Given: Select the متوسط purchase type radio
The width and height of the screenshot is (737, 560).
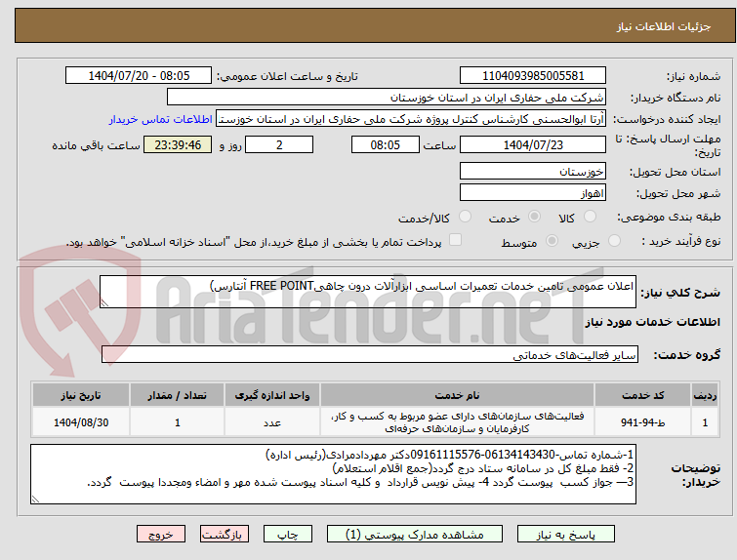Looking at the screenshot, I should click(552, 241).
